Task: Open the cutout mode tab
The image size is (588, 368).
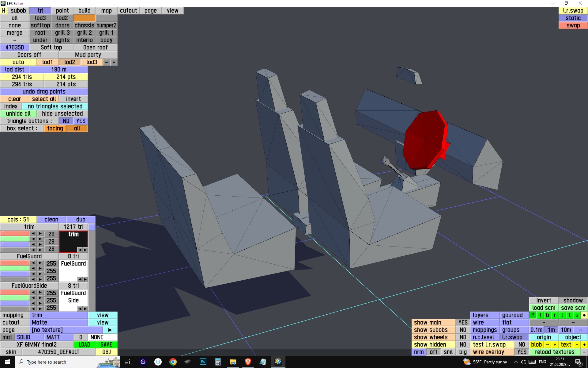Action: pos(128,11)
